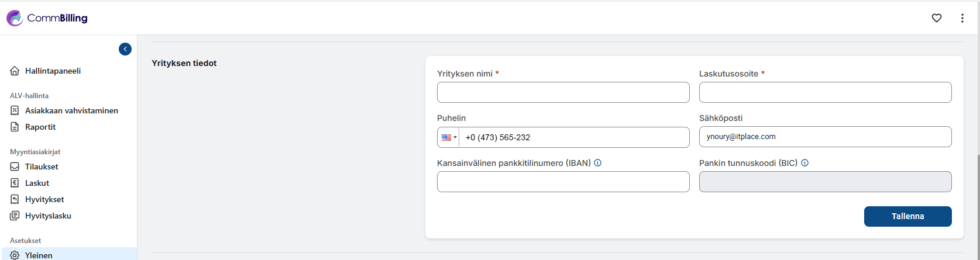Screen dimensions: 980x260
Task: Focus the Laskutusosoite field
Action: (x=826, y=92)
